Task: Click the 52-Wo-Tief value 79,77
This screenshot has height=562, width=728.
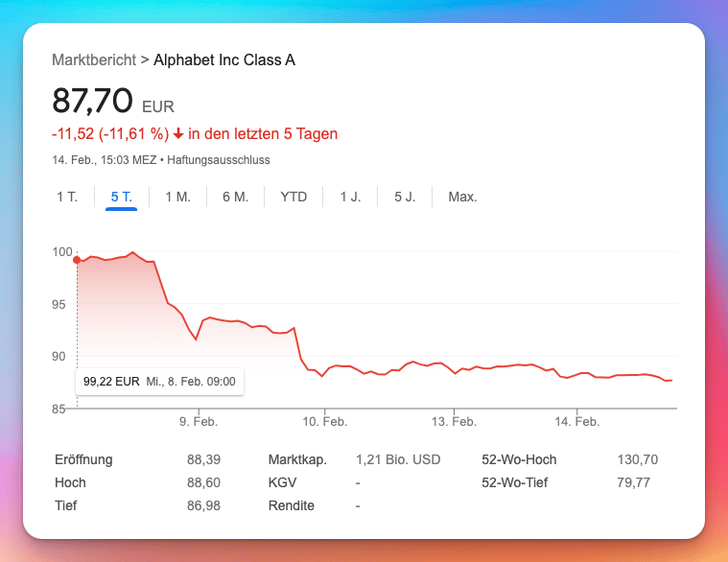Action: click(633, 482)
